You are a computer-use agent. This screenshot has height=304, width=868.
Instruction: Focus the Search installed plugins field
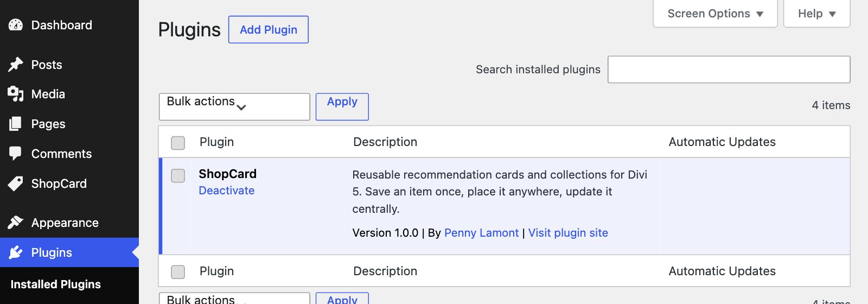(729, 69)
